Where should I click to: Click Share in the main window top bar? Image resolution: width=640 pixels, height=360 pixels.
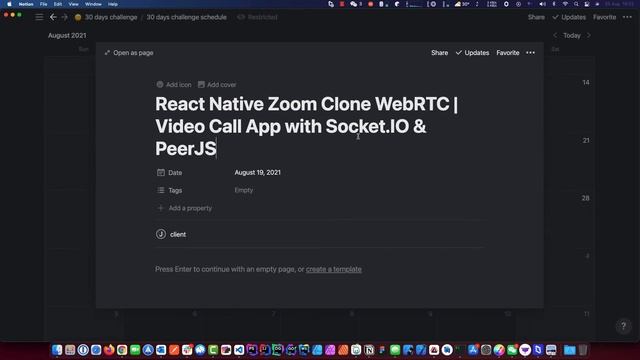pyautogui.click(x=536, y=17)
